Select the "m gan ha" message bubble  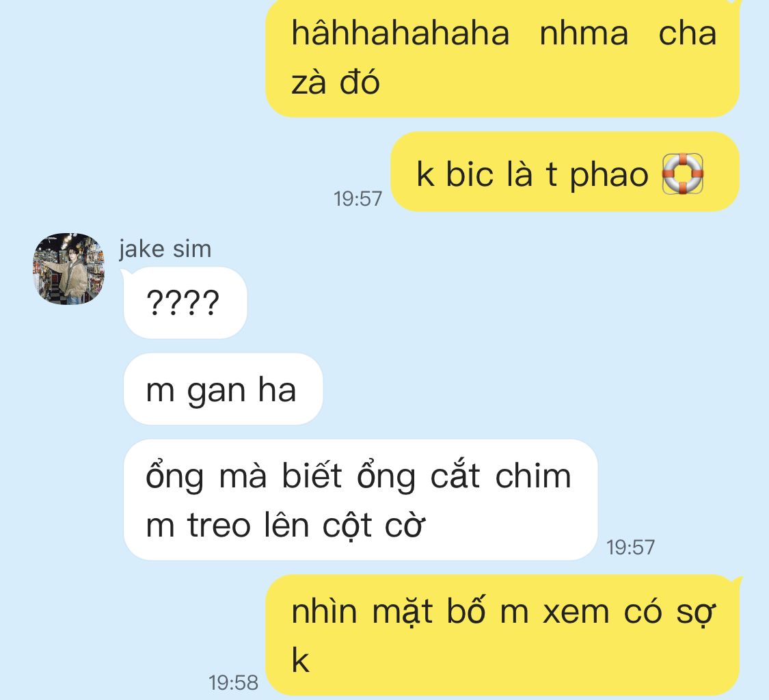point(223,389)
